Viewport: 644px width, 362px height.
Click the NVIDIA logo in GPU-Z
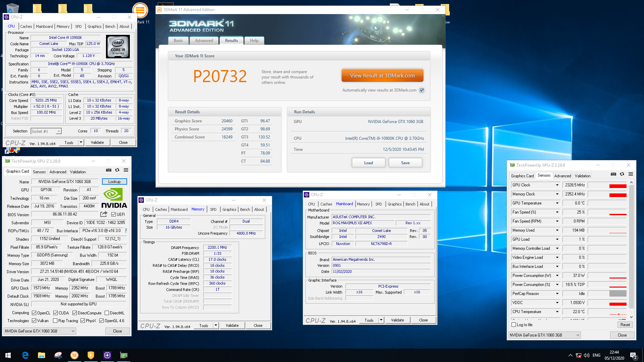[x=114, y=198]
